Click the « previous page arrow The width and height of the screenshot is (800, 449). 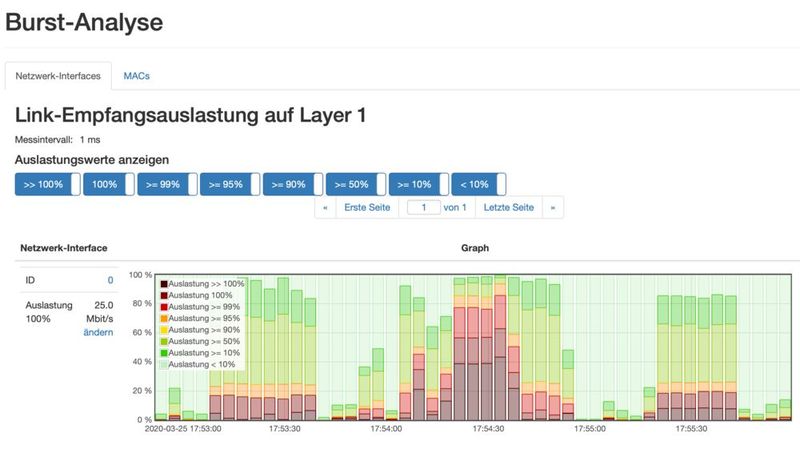point(326,208)
